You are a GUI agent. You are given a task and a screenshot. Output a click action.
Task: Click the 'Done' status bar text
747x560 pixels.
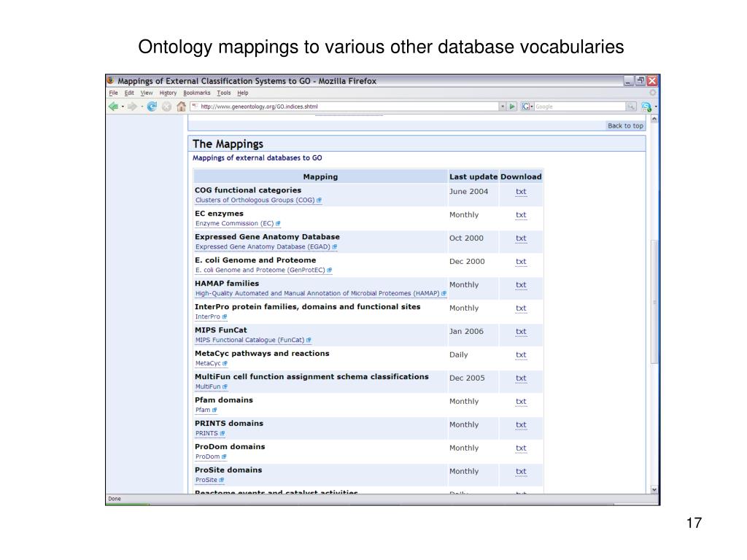(115, 499)
